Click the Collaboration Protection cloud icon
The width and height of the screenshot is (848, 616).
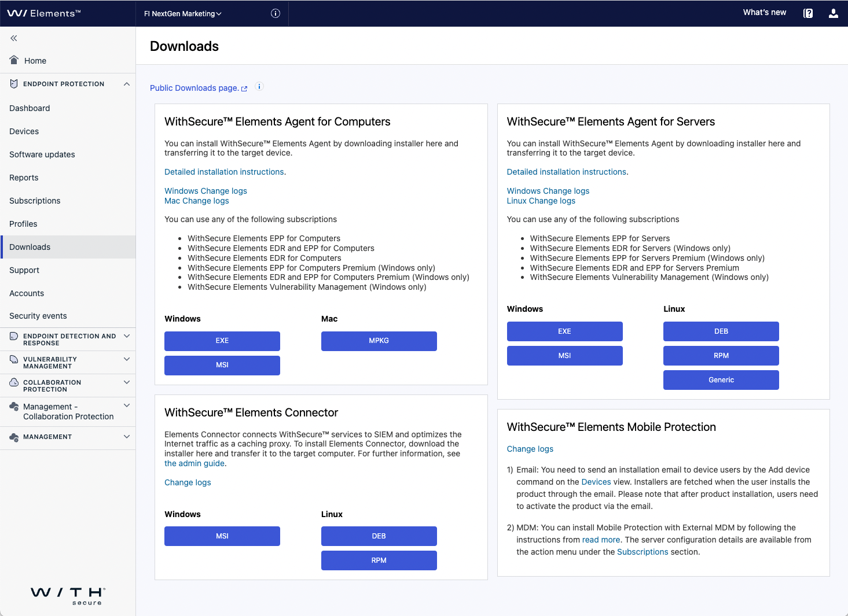[x=13, y=382]
